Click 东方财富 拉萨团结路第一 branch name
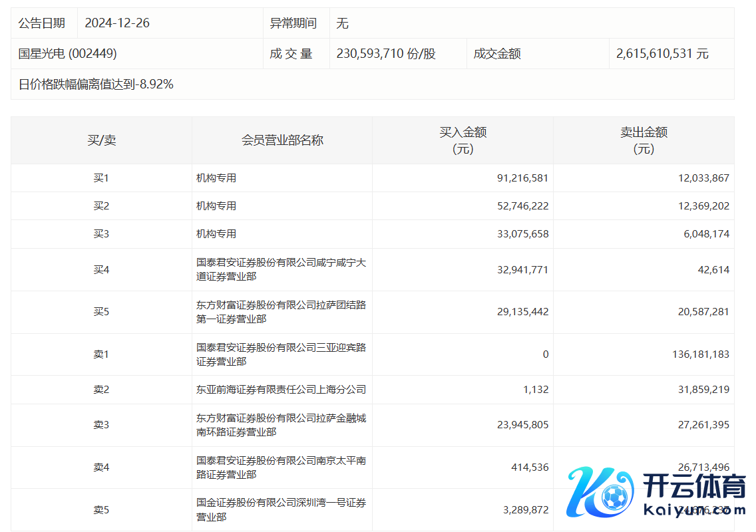 [x=281, y=312]
